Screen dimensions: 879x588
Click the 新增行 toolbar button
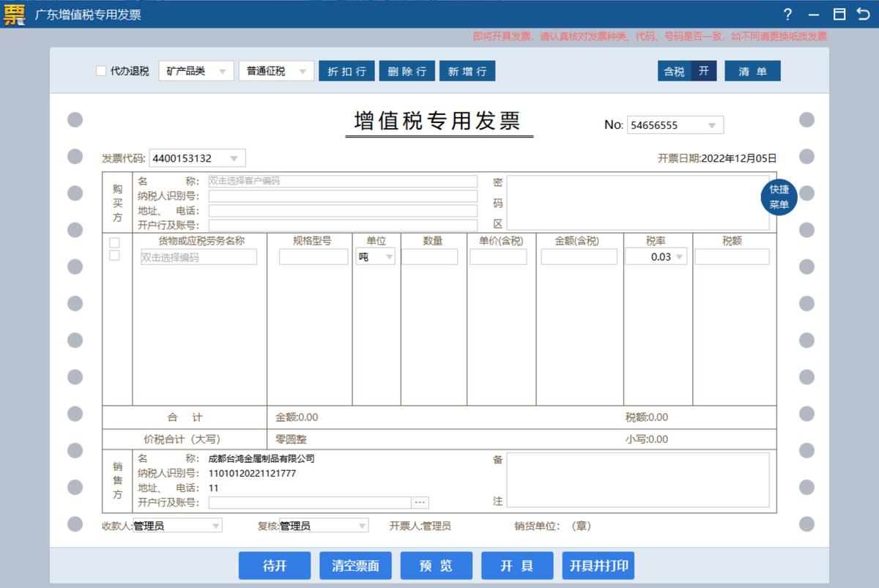pyautogui.click(x=467, y=71)
